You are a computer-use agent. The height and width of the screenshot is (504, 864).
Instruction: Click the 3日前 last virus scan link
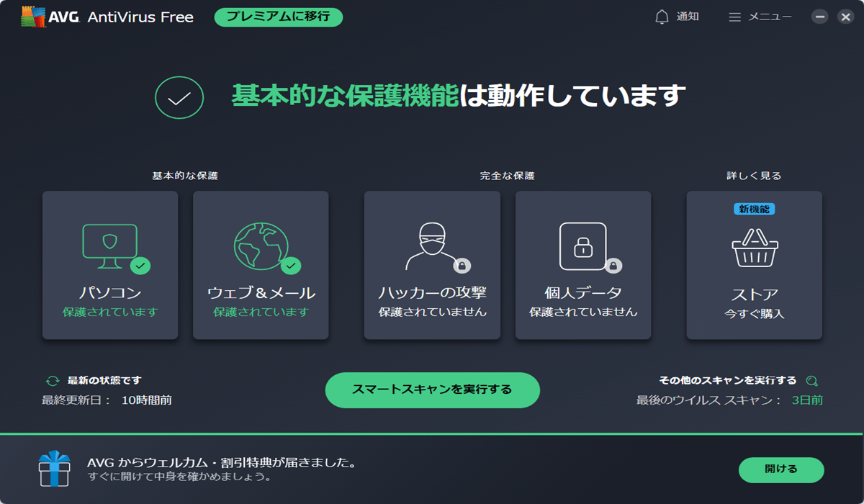(x=807, y=400)
